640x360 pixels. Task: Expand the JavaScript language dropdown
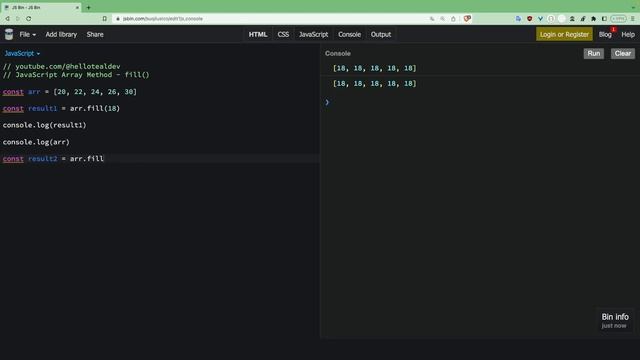(22, 53)
